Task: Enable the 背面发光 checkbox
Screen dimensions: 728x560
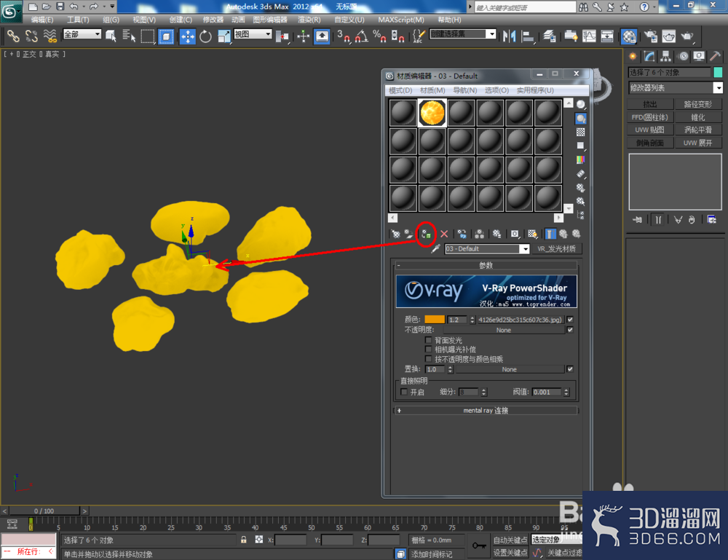Action: coord(429,340)
